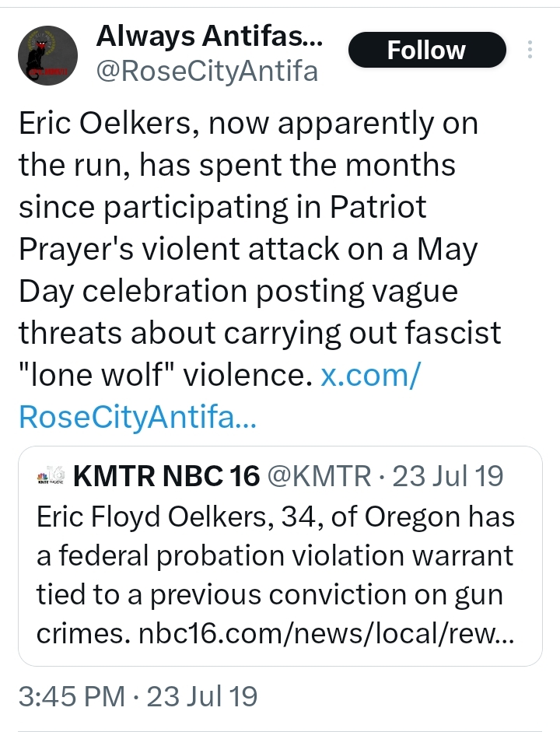Image resolution: width=560 pixels, height=732 pixels.
Task: Open the Always Antifas... display name
Action: pos(208,35)
